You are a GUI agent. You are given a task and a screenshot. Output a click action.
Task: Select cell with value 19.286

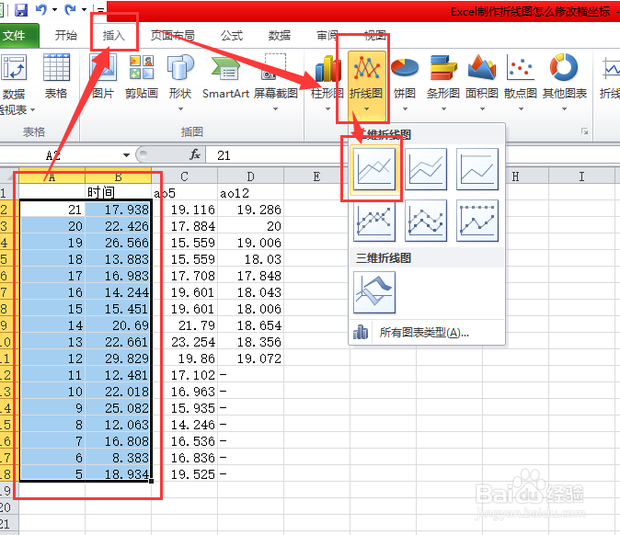pyautogui.click(x=250, y=209)
